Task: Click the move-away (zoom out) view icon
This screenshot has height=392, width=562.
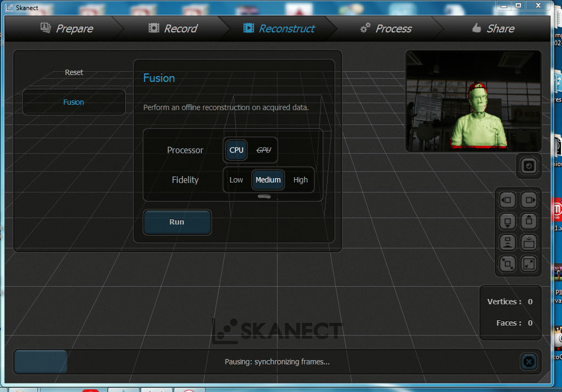Action: (x=508, y=243)
